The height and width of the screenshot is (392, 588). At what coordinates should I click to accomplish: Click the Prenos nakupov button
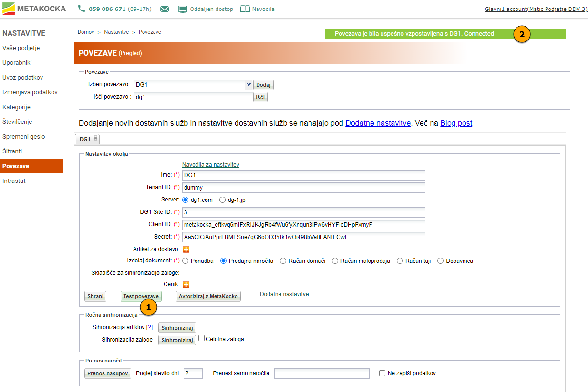click(108, 373)
